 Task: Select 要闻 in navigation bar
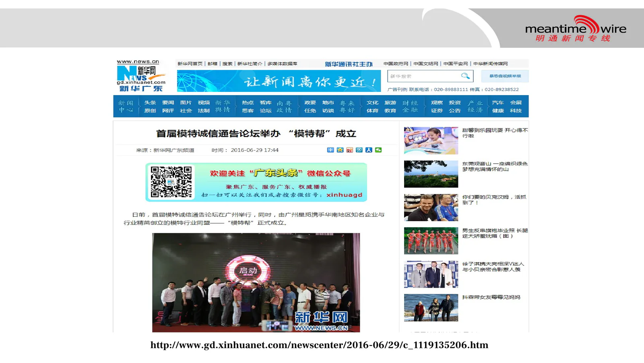(168, 103)
